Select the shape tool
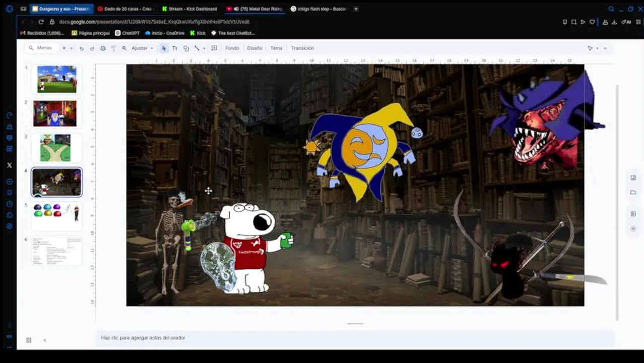The width and height of the screenshot is (644, 363). (186, 48)
